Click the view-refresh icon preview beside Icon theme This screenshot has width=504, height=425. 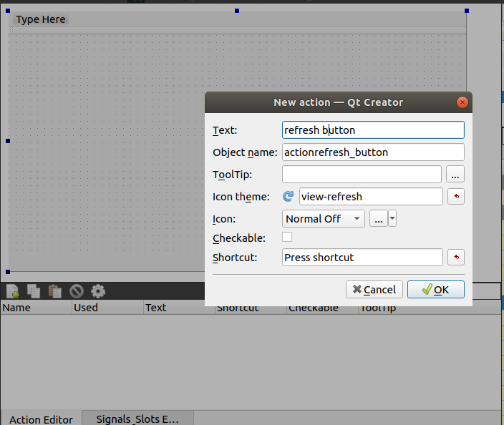pos(288,196)
